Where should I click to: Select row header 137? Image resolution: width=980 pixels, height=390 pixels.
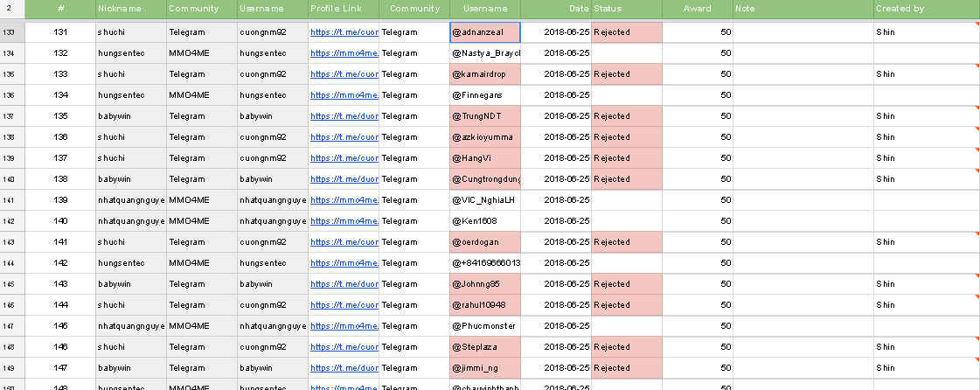tap(10, 116)
